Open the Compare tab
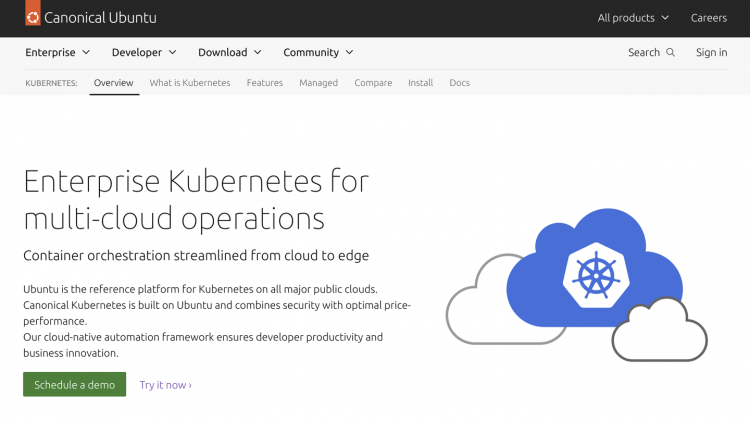 pyautogui.click(x=373, y=83)
